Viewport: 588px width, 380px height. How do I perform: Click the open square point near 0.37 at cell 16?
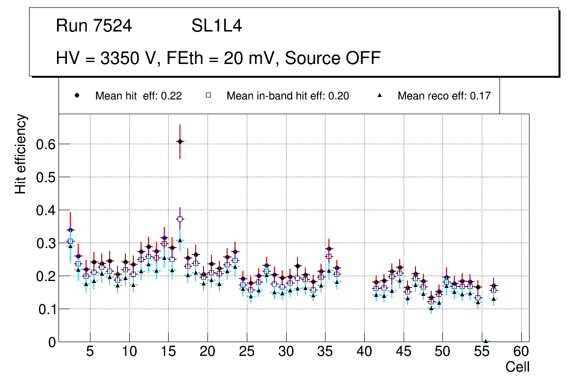click(180, 219)
